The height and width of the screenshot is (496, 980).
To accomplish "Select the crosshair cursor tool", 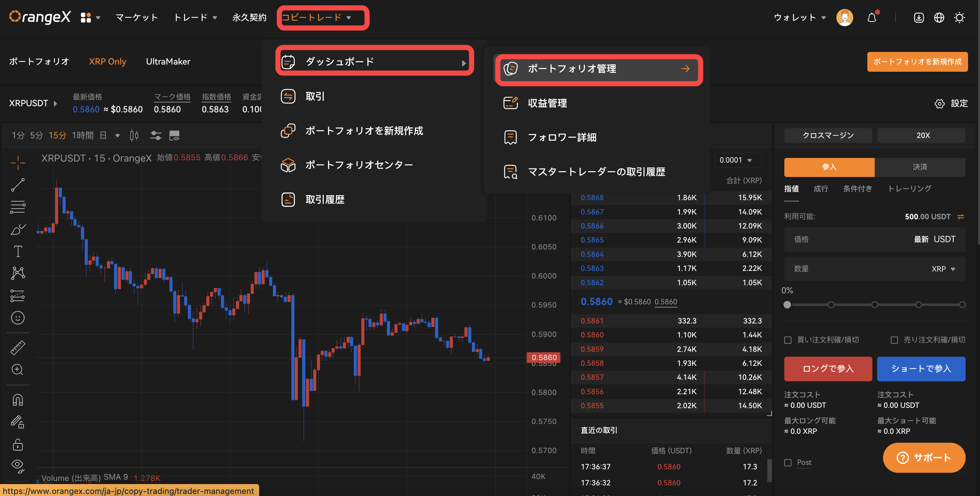I will 18,163.
